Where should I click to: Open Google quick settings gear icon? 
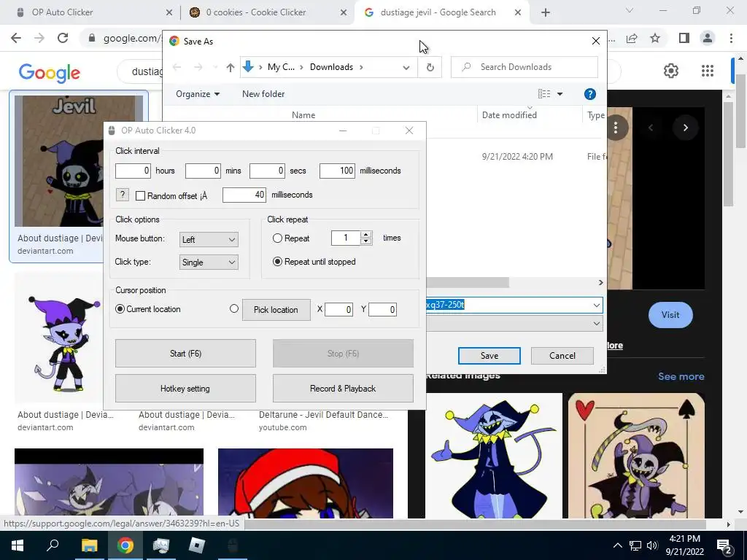pyautogui.click(x=671, y=71)
